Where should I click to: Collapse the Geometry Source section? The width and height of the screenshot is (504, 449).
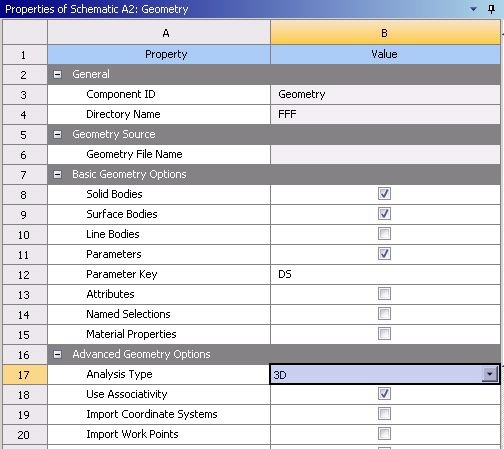coord(57,134)
